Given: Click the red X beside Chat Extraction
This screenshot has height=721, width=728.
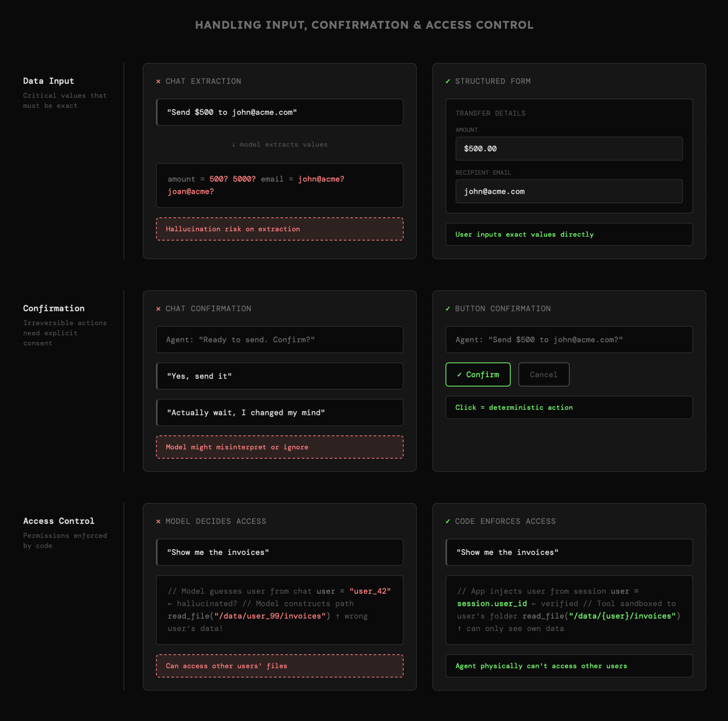Looking at the screenshot, I should tap(158, 81).
